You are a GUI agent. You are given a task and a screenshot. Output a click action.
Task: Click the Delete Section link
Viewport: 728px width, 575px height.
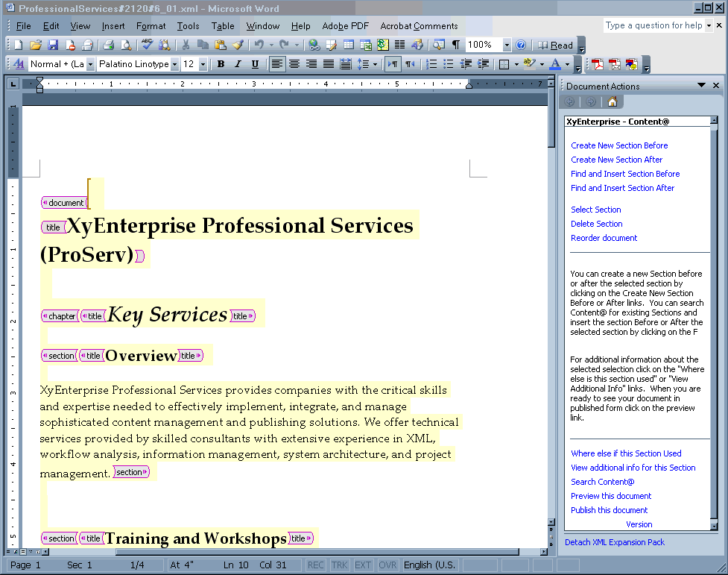(596, 224)
